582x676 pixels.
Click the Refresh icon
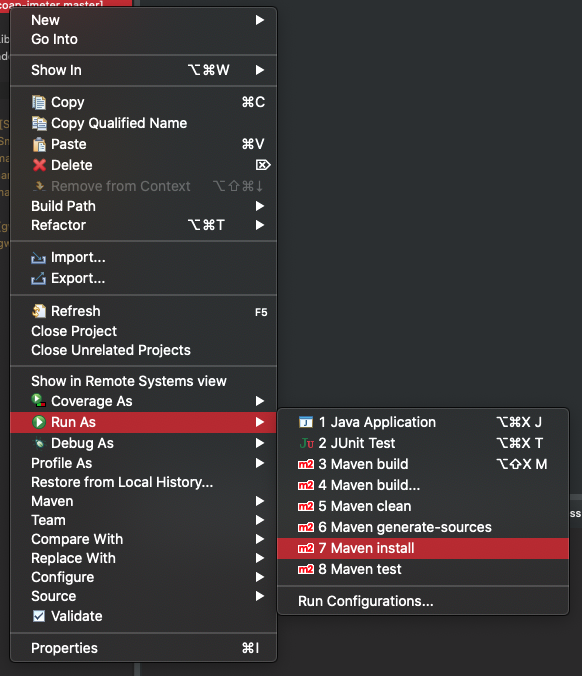[x=39, y=311]
